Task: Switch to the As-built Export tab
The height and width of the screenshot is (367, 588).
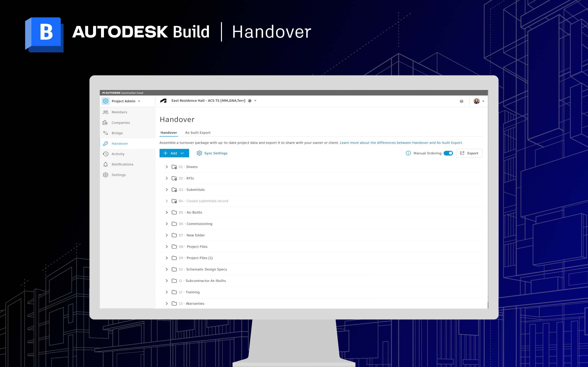Action: 198,133
